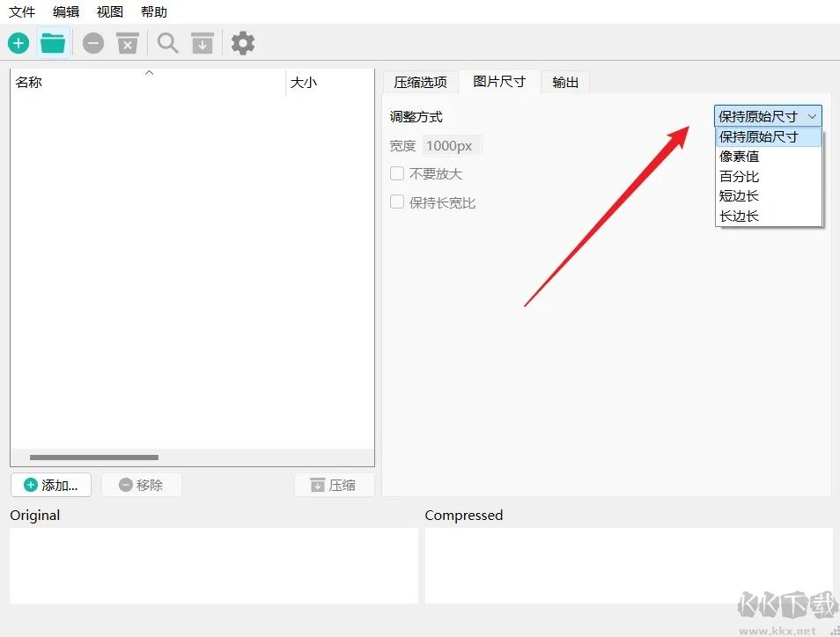Click the 移除 button
Image resolution: width=840 pixels, height=637 pixels.
(x=142, y=485)
